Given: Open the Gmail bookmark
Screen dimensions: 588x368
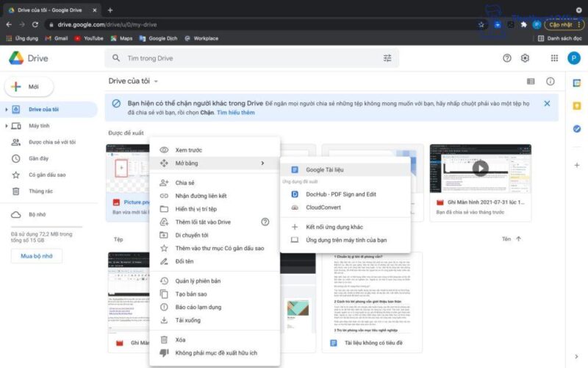Looking at the screenshot, I should [x=57, y=38].
